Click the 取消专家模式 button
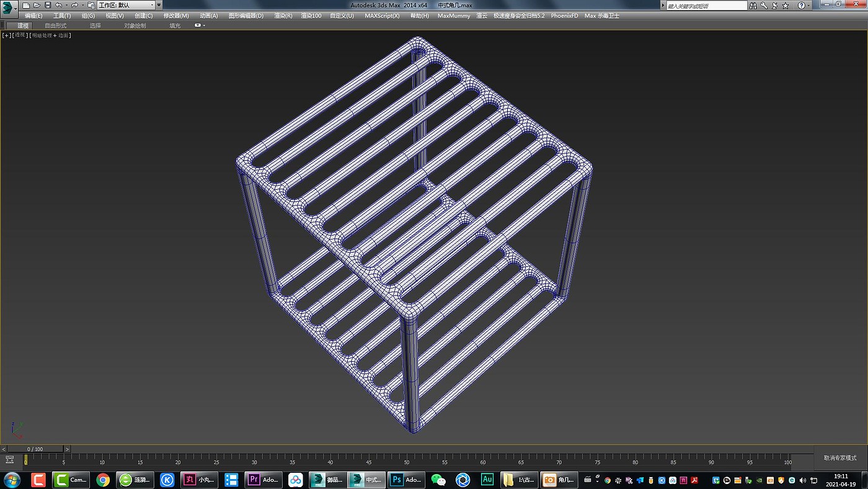This screenshot has width=868, height=489. pyautogui.click(x=840, y=458)
